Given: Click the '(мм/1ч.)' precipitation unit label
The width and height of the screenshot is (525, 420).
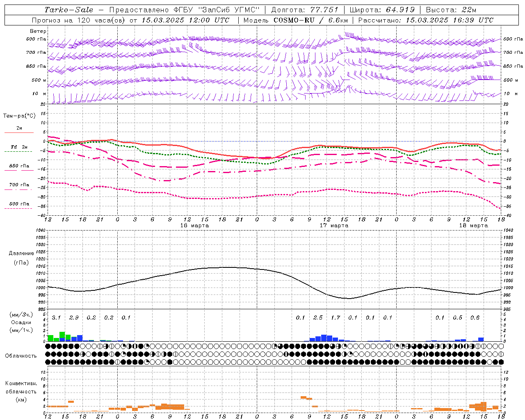Looking at the screenshot, I should 21,330.
